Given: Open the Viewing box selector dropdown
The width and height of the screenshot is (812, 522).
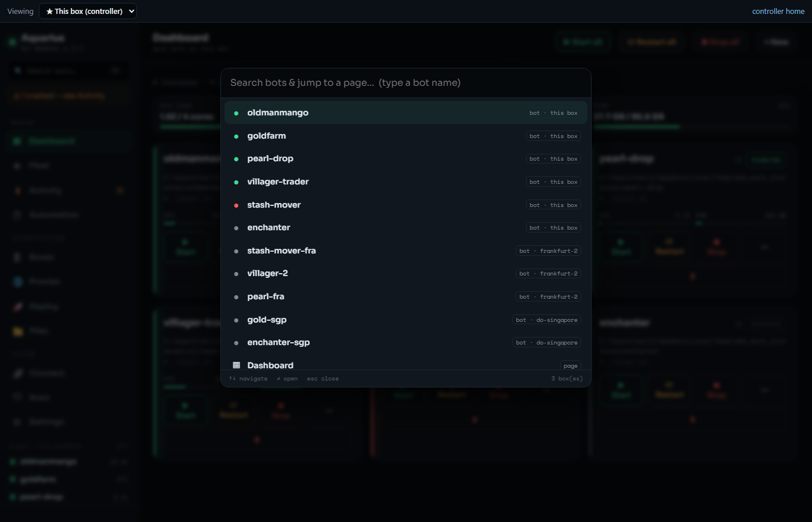Looking at the screenshot, I should (88, 11).
